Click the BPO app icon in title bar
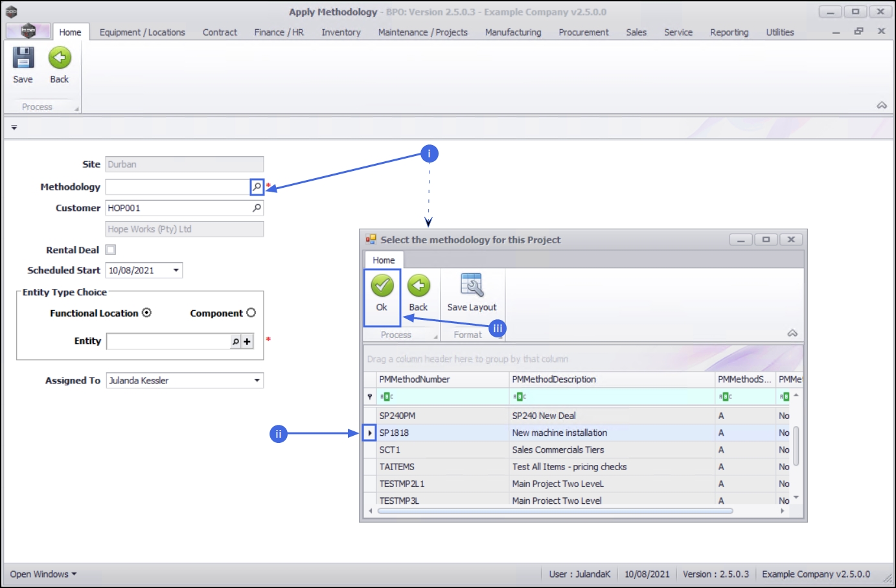This screenshot has height=588, width=896. [x=11, y=12]
